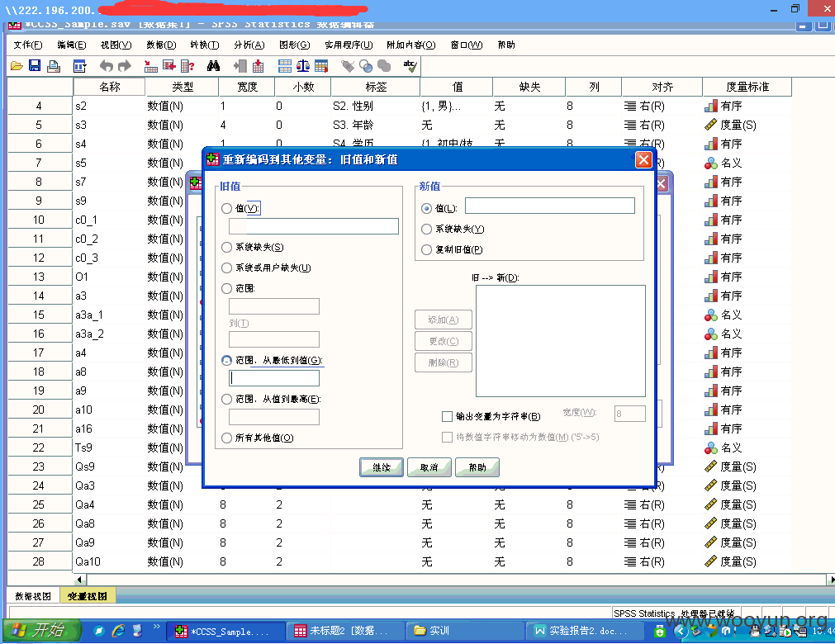
Task: Click the Split file toolbar icon
Action: (x=285, y=66)
